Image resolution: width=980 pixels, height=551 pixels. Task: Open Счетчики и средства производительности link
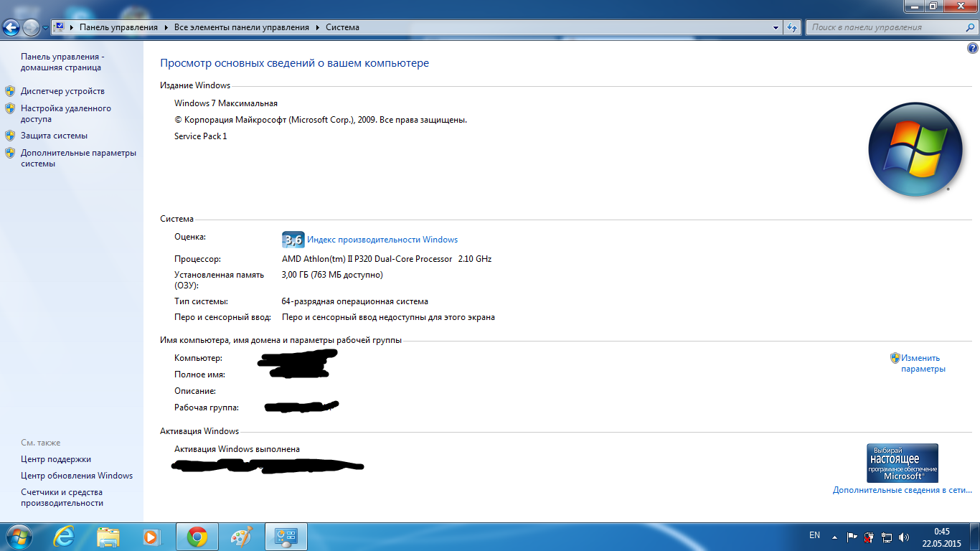tap(62, 498)
